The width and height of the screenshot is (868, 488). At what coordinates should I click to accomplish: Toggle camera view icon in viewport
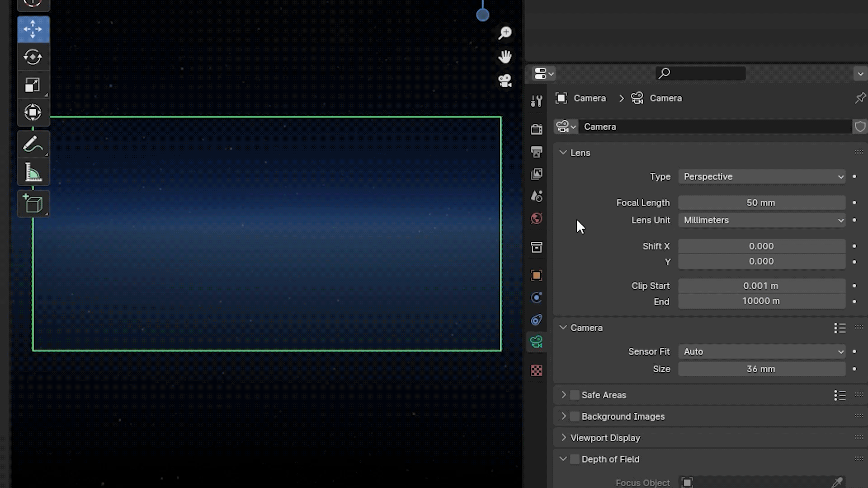point(505,81)
